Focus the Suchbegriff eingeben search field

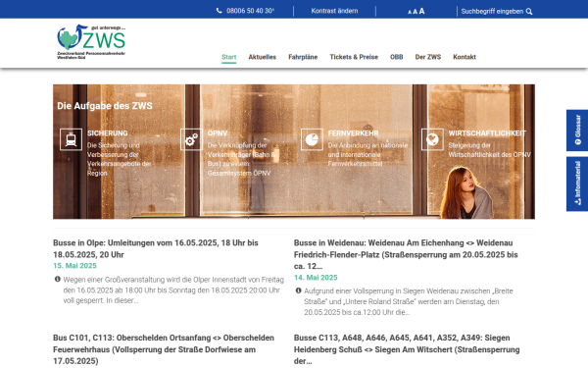point(492,11)
